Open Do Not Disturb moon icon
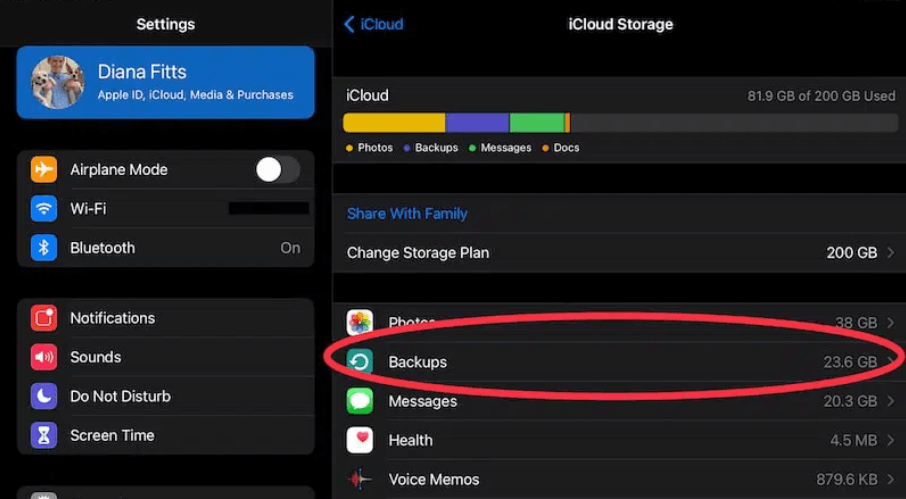 (44, 396)
